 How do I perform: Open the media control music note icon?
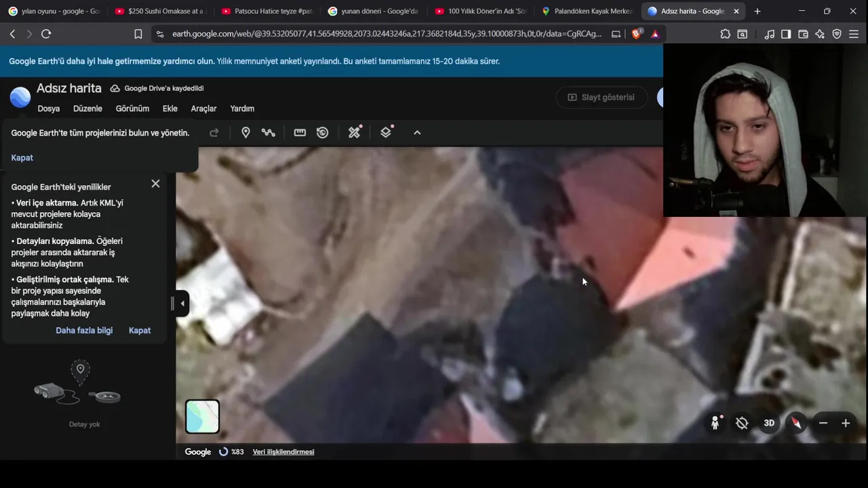pos(770,34)
